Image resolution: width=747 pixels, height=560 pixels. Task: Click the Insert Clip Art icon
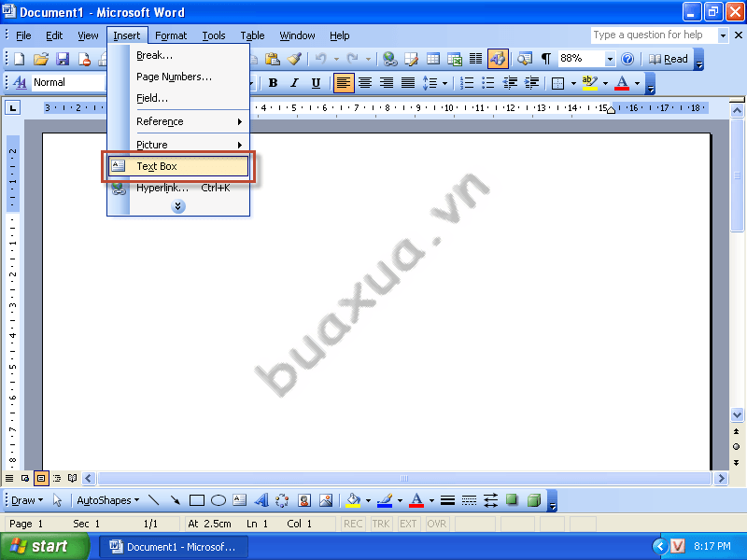tap(304, 500)
